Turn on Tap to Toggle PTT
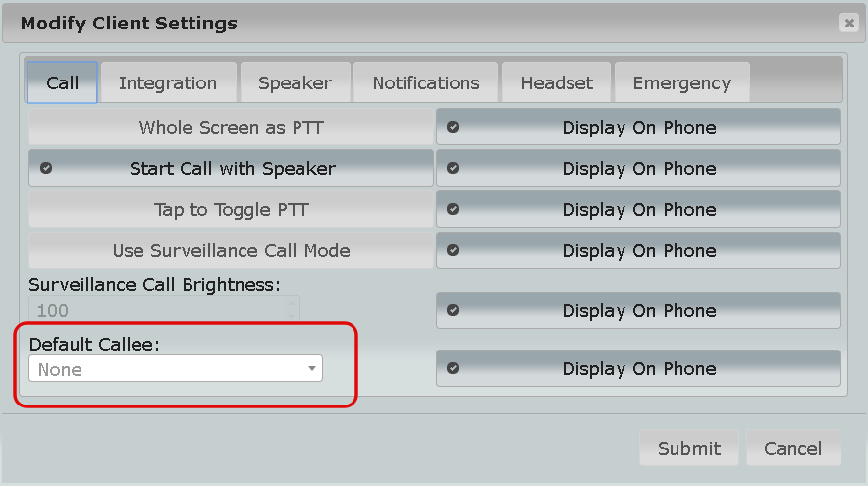This screenshot has height=486, width=868. 231,210
